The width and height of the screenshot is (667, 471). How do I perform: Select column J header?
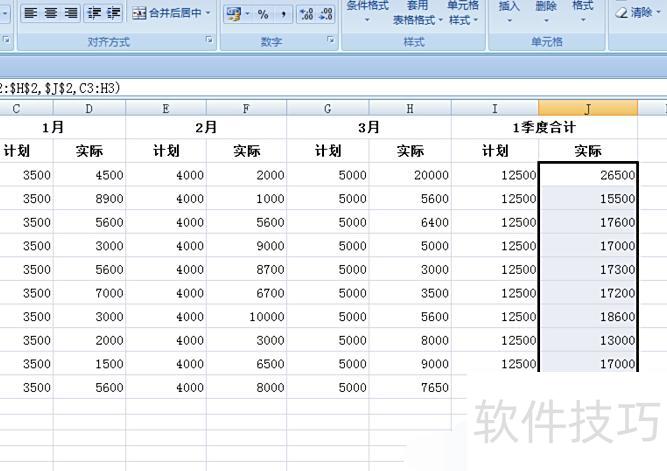(587, 108)
